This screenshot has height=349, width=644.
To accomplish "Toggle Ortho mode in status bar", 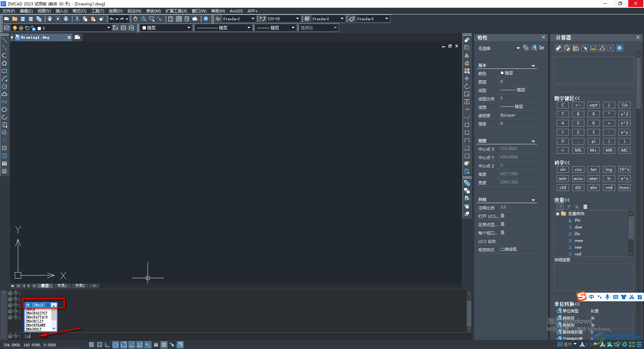I will (107, 345).
